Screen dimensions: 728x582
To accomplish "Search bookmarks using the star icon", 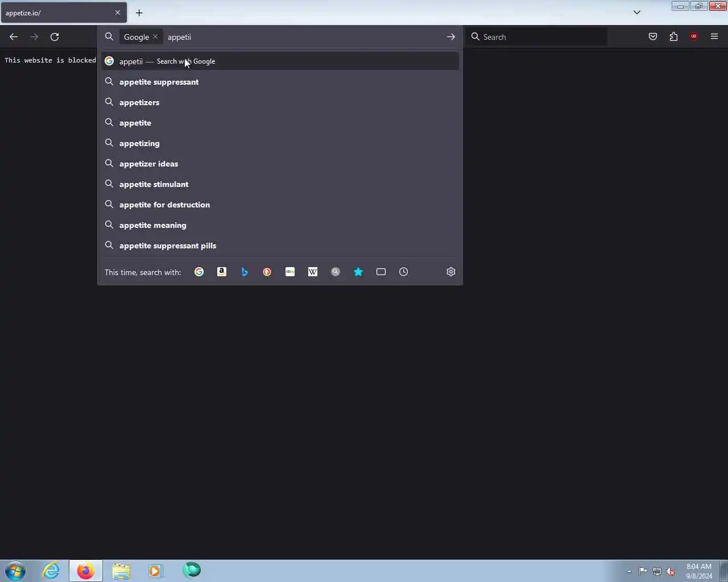I will [x=358, y=272].
